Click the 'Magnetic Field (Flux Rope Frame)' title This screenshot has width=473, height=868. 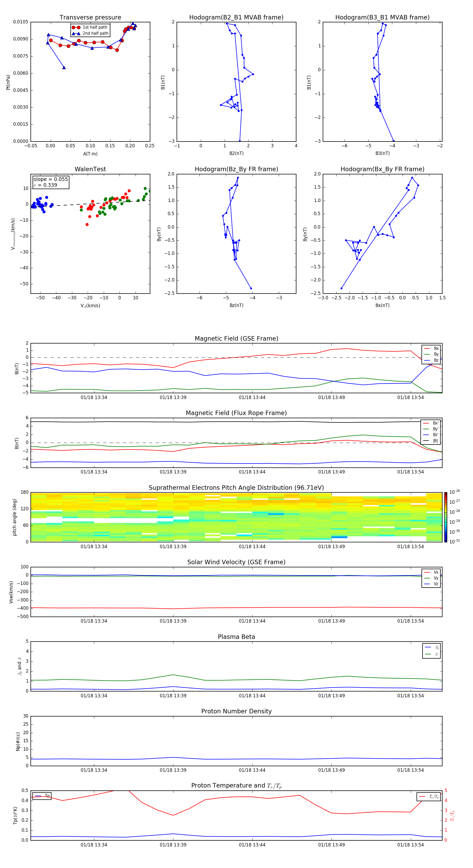pyautogui.click(x=236, y=413)
